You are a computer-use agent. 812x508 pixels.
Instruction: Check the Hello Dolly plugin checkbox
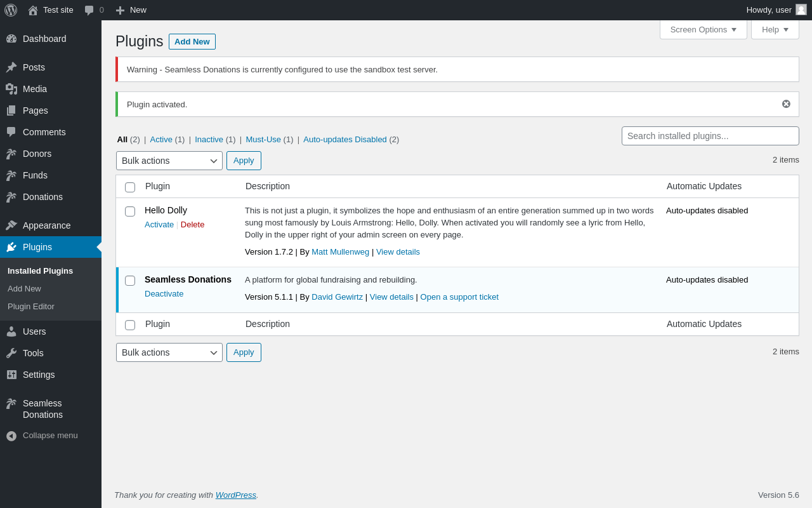(130, 211)
